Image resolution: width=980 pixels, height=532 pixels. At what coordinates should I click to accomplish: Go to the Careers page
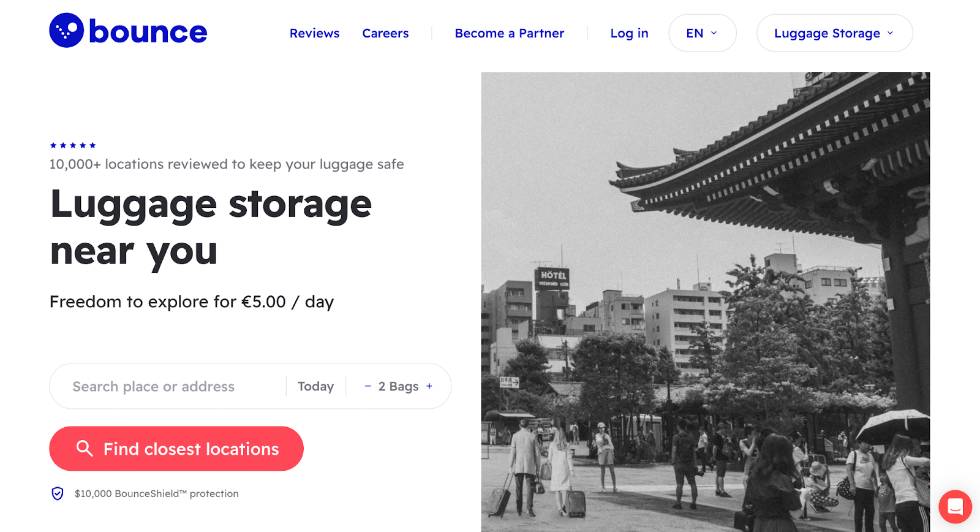coord(385,33)
